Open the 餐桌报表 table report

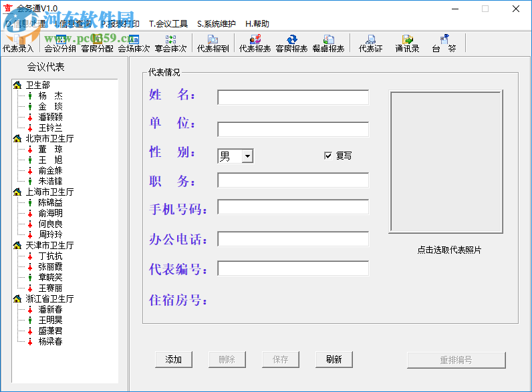click(328, 43)
